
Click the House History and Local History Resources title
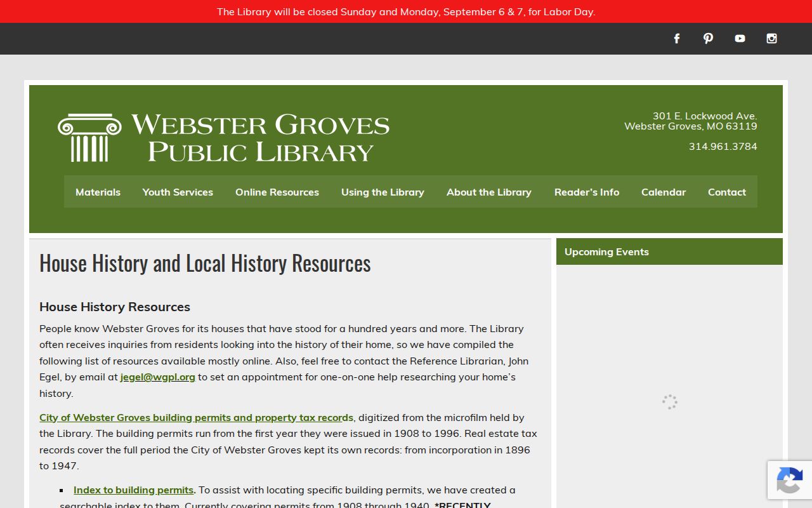(205, 263)
